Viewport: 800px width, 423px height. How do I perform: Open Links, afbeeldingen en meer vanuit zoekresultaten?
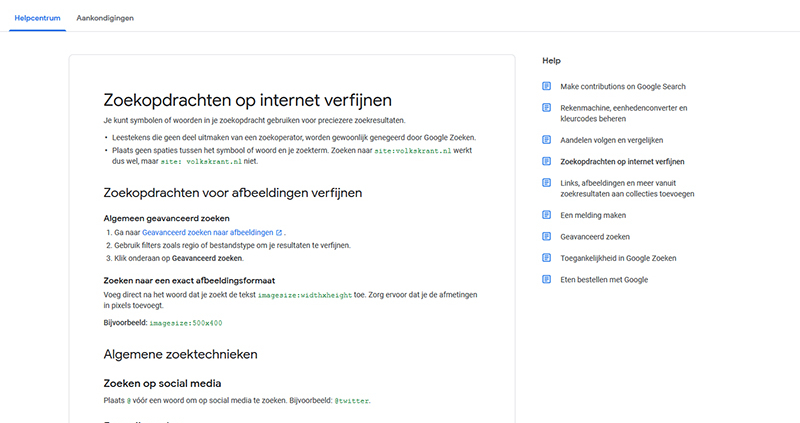[x=627, y=188]
